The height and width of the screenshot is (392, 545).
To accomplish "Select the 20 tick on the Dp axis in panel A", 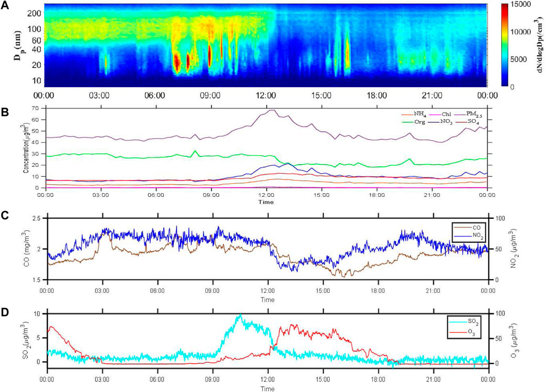I will pos(37,65).
